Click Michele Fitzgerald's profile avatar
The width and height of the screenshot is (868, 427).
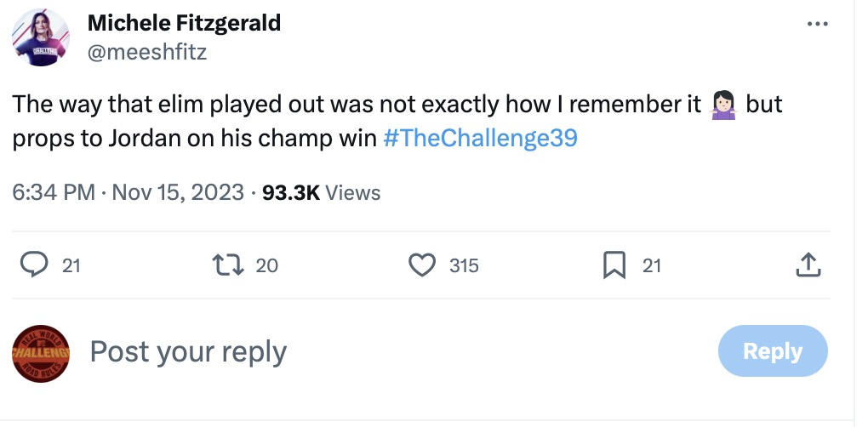tap(41, 37)
